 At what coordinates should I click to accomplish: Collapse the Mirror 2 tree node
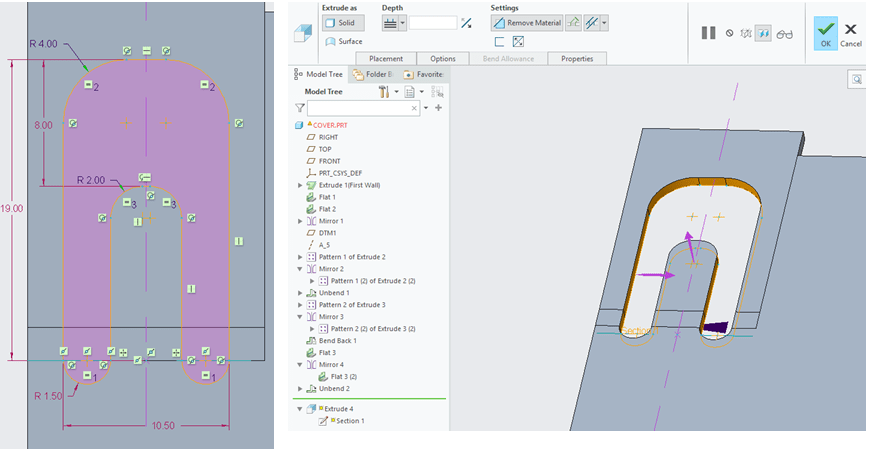click(300, 269)
